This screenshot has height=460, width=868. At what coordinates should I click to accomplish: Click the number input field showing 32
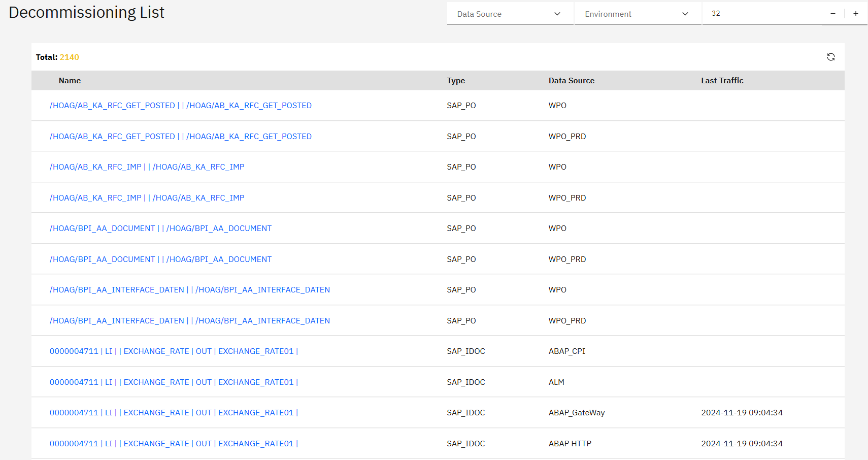[761, 14]
